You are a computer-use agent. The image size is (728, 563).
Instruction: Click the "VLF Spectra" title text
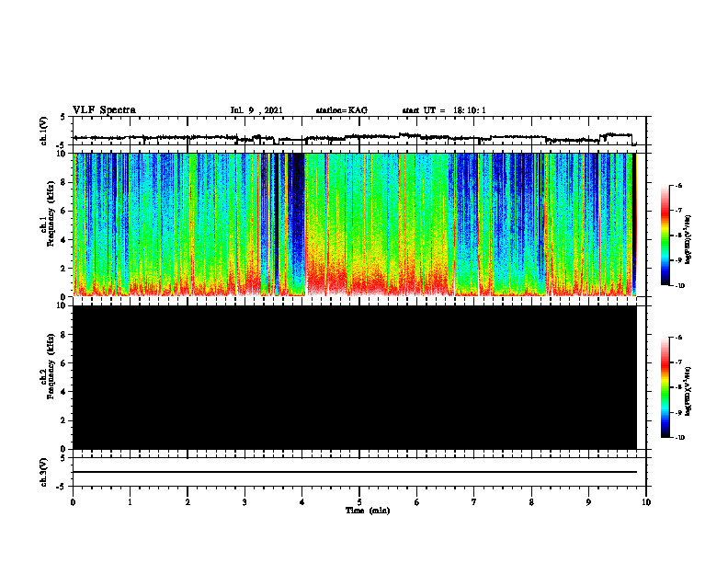[104, 110]
